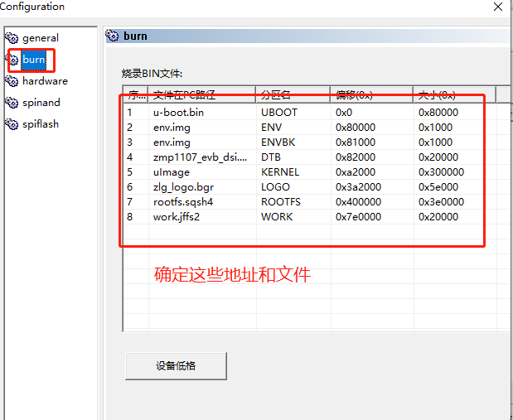This screenshot has width=513, height=420.
Task: Click offset value 0x7e0000
Action: point(358,217)
